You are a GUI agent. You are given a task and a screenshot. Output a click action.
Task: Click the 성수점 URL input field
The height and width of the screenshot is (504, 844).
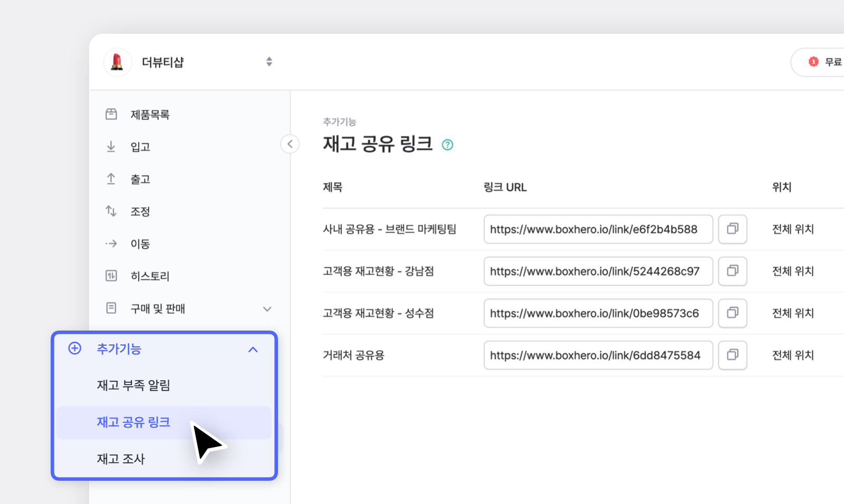(x=598, y=313)
